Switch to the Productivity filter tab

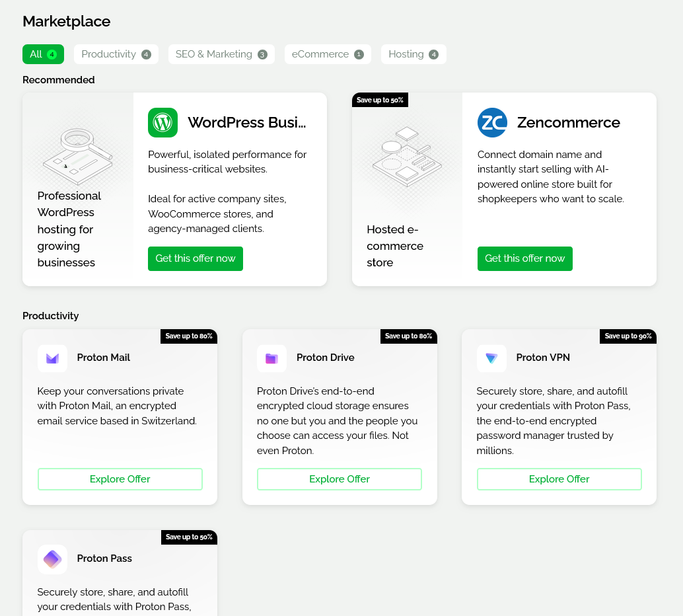(x=116, y=54)
